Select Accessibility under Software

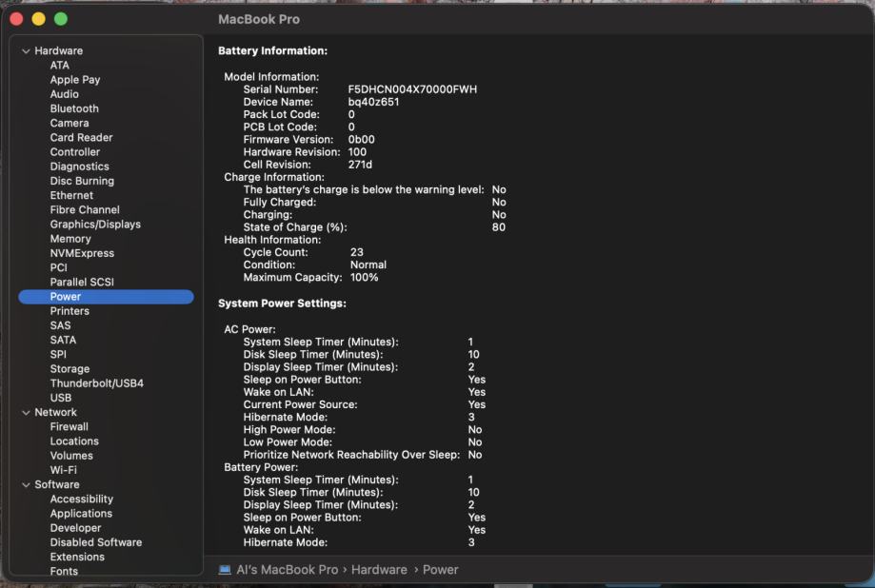tap(82, 500)
